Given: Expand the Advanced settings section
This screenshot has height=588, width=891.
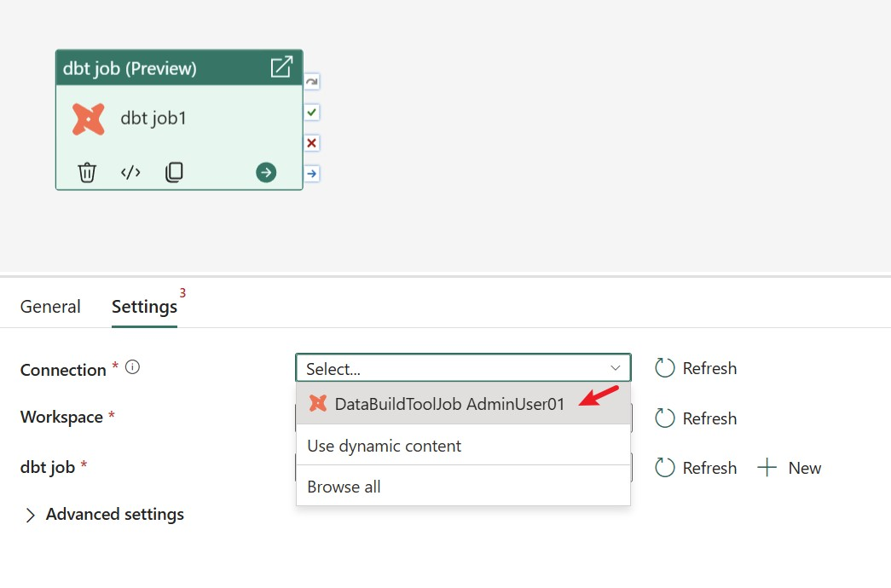Looking at the screenshot, I should (x=104, y=514).
